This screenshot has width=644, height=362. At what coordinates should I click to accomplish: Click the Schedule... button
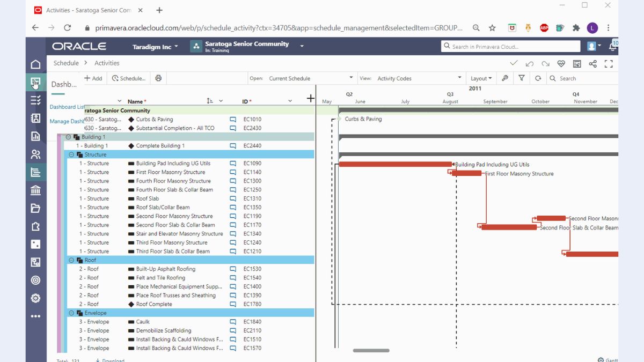[x=129, y=78]
